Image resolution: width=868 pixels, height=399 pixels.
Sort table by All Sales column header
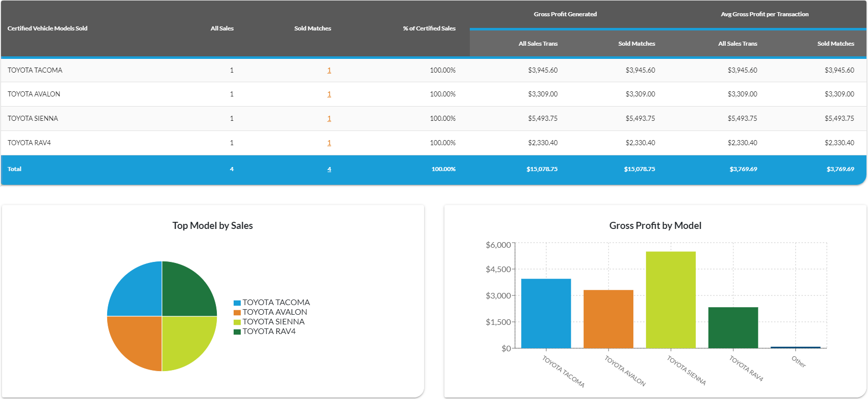click(222, 28)
